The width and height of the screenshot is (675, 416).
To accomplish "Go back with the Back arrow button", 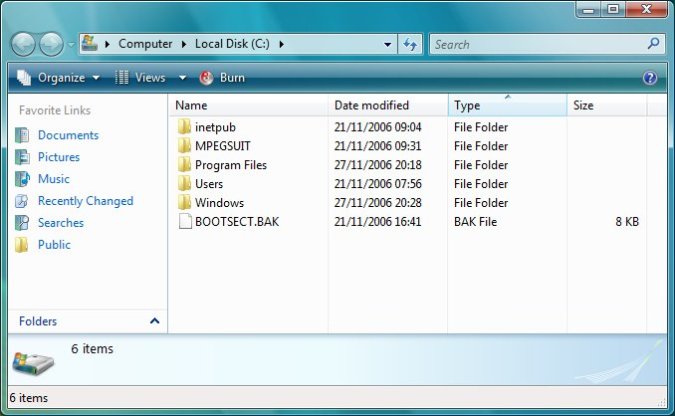I will click(x=23, y=44).
